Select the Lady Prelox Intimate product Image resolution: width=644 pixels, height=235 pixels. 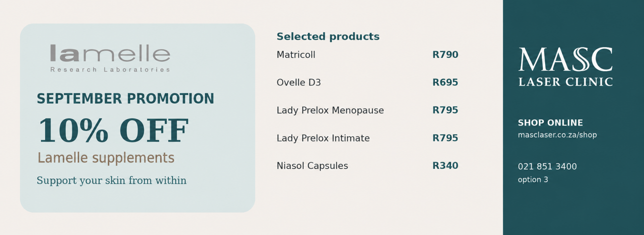point(323,138)
